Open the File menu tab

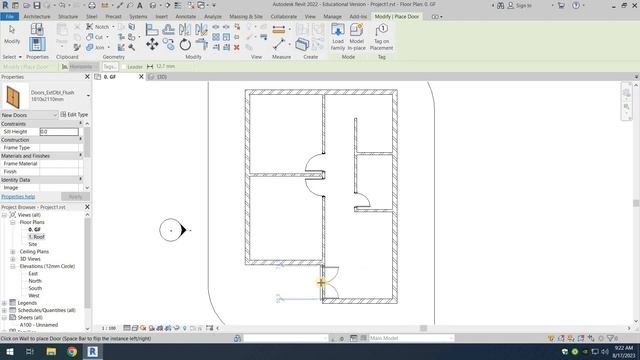(10, 17)
